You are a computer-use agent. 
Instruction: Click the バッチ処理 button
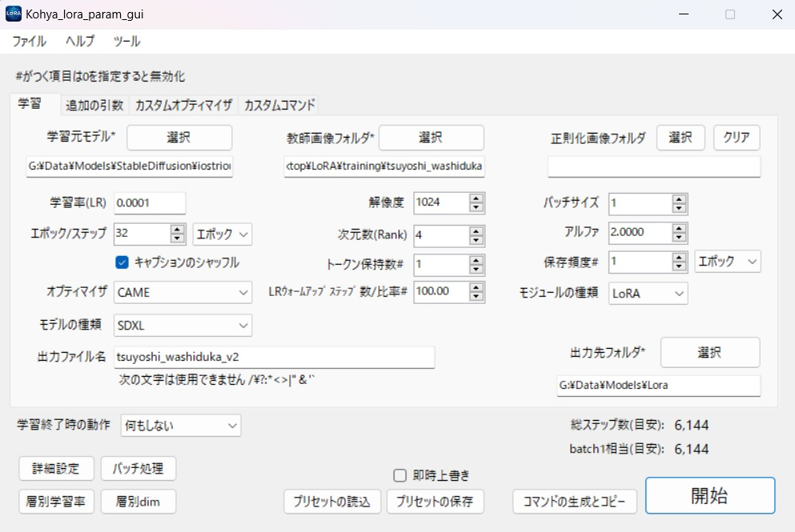(138, 468)
